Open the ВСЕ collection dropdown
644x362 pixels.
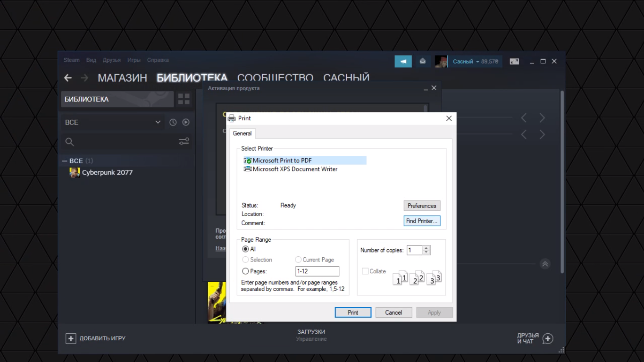coord(113,122)
